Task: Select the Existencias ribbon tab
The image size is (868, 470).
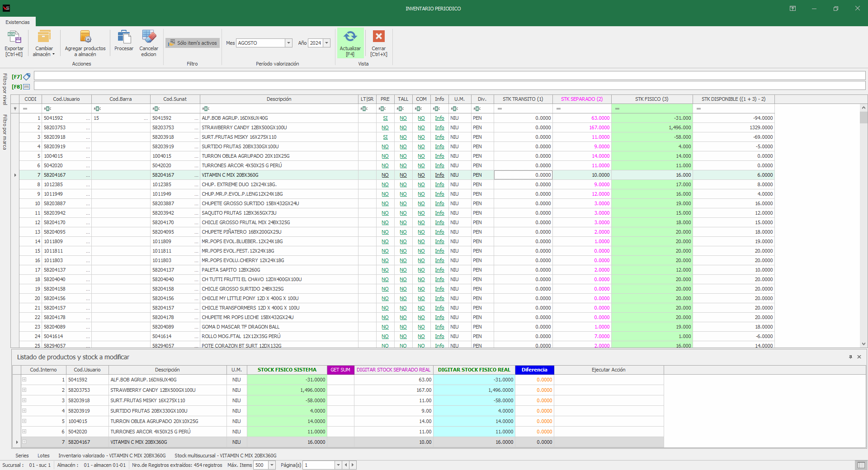Action: pos(18,22)
